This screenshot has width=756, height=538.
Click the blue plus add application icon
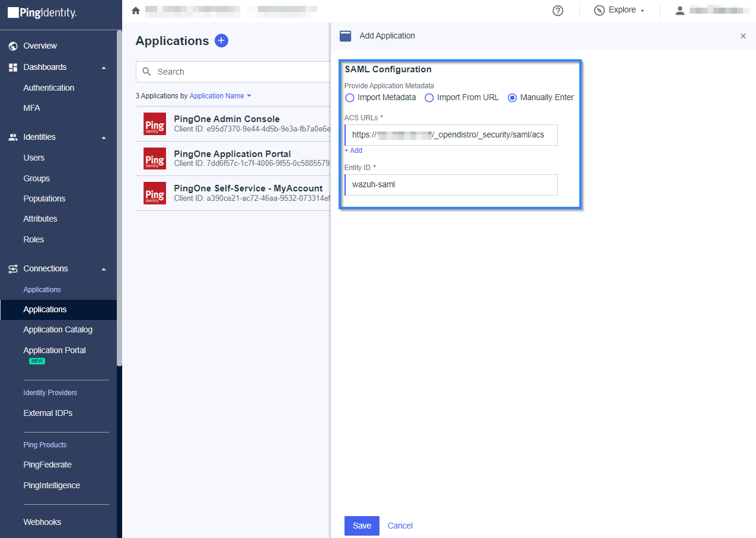coord(221,41)
